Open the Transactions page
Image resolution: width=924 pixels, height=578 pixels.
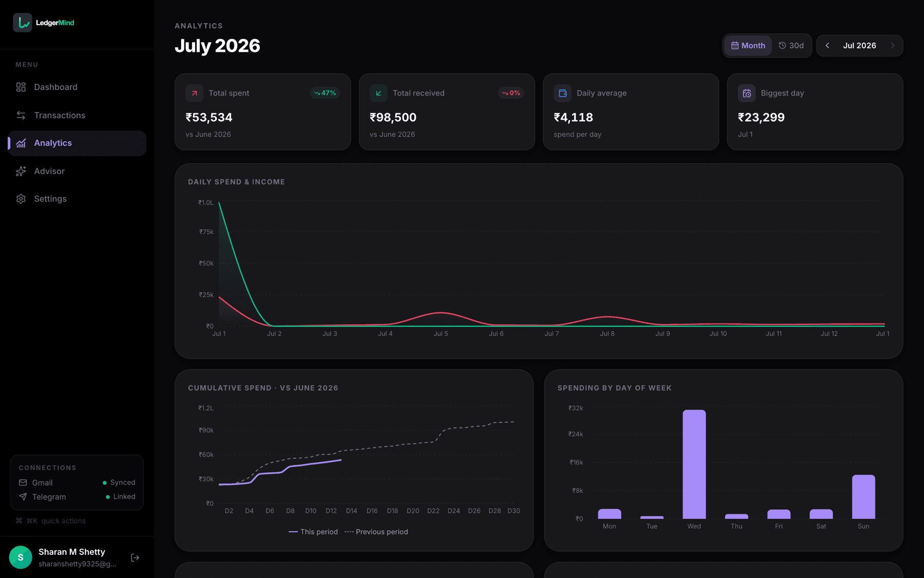click(x=77, y=115)
